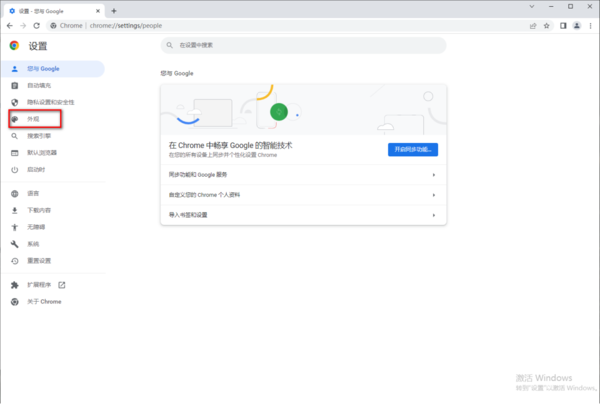Open 重置设置 in the sidebar
Image resolution: width=600 pixels, height=404 pixels.
(53, 261)
